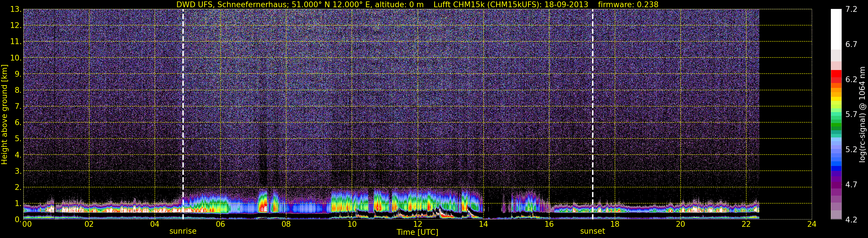
Task: Click the 'Lufft CHM15k (CHM15kUFS): 18-09-2013' title text
Action: click(x=511, y=4)
